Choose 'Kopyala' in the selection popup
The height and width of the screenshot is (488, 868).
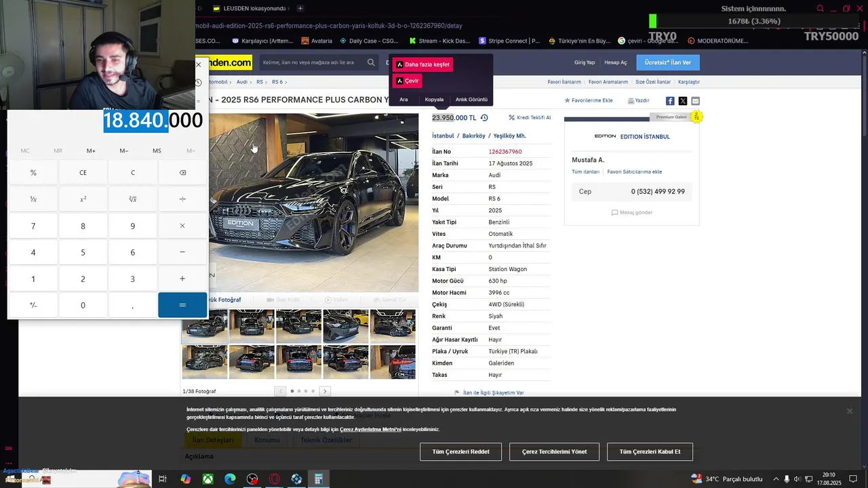pos(434,100)
